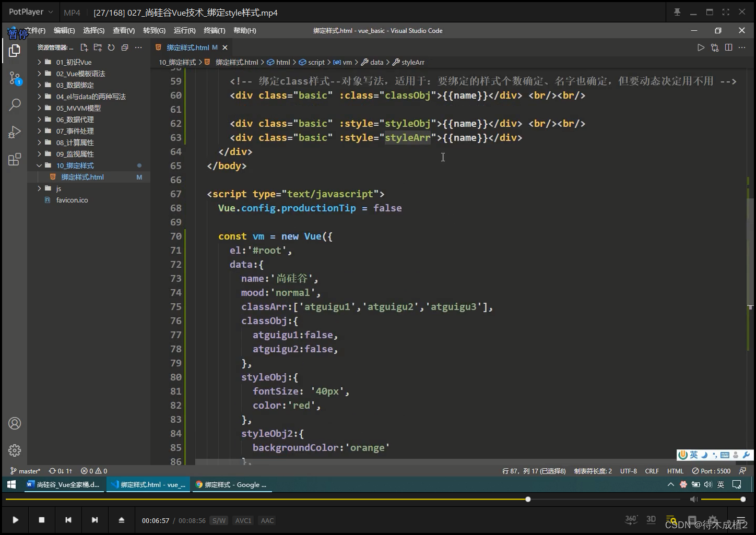Switch to the Chrome 绑定样式 taskbar window
The width and height of the screenshot is (756, 535).
tap(231, 485)
